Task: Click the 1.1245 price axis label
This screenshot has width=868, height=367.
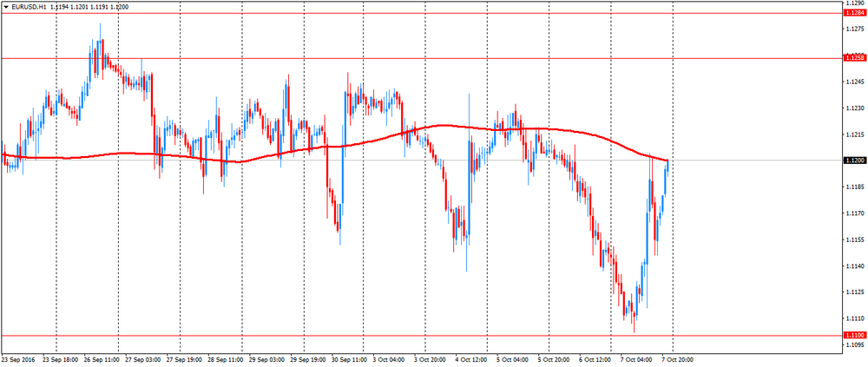Action: coord(853,82)
